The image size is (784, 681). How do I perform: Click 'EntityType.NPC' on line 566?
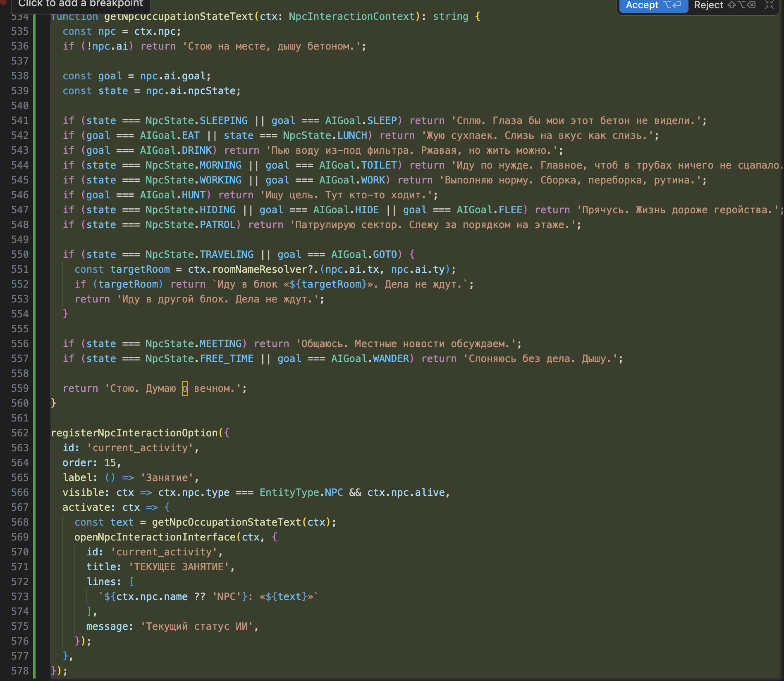pyautogui.click(x=301, y=493)
